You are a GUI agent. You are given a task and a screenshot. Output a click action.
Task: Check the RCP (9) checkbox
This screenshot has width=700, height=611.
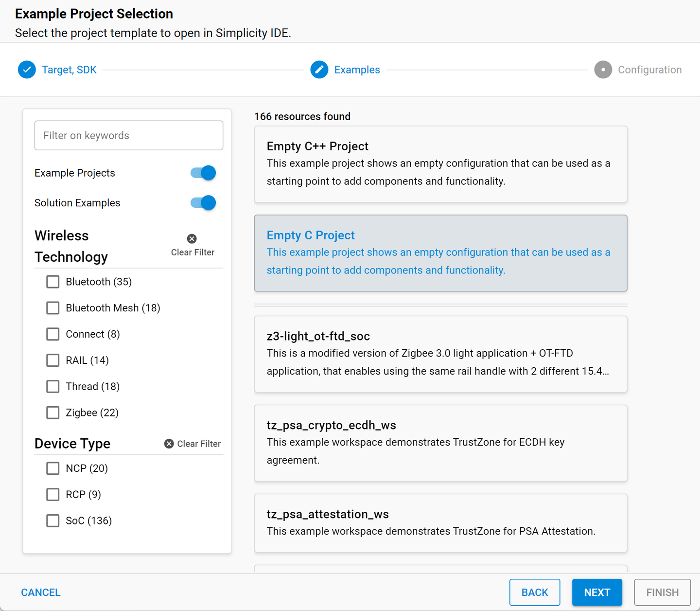pyautogui.click(x=53, y=495)
